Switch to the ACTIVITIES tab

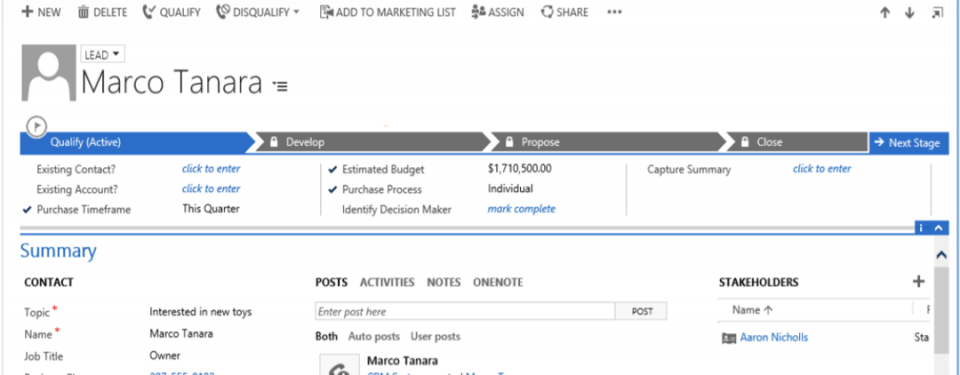(x=387, y=282)
